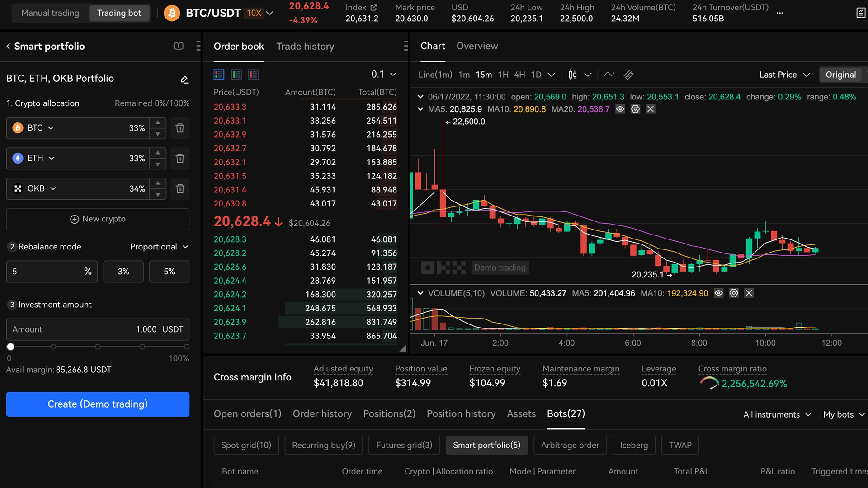Select the sell-only order book view
The width and height of the screenshot is (868, 488).
click(254, 74)
